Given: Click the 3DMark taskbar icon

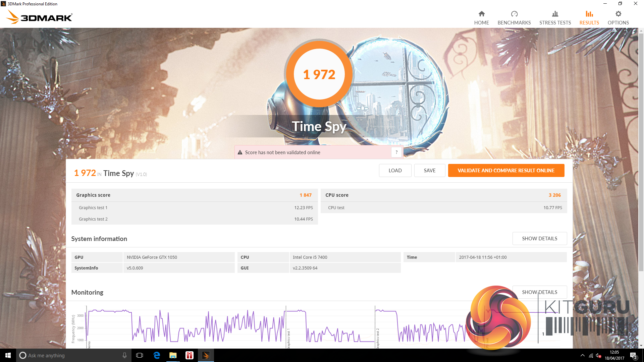Looking at the screenshot, I should click(206, 355).
